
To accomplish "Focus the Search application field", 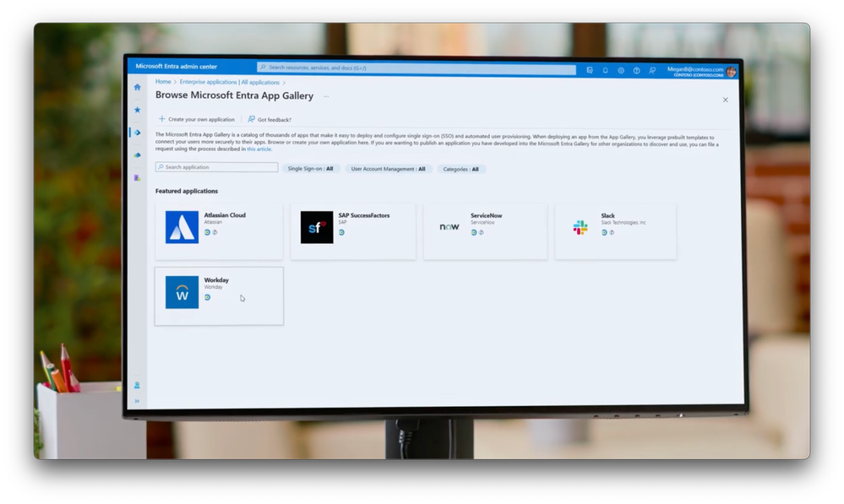I will [216, 167].
